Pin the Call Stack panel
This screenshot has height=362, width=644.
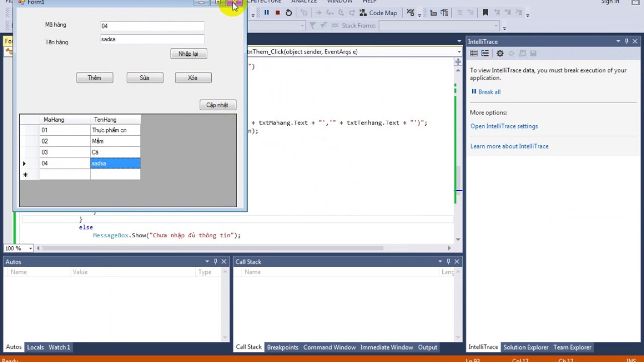click(x=448, y=261)
